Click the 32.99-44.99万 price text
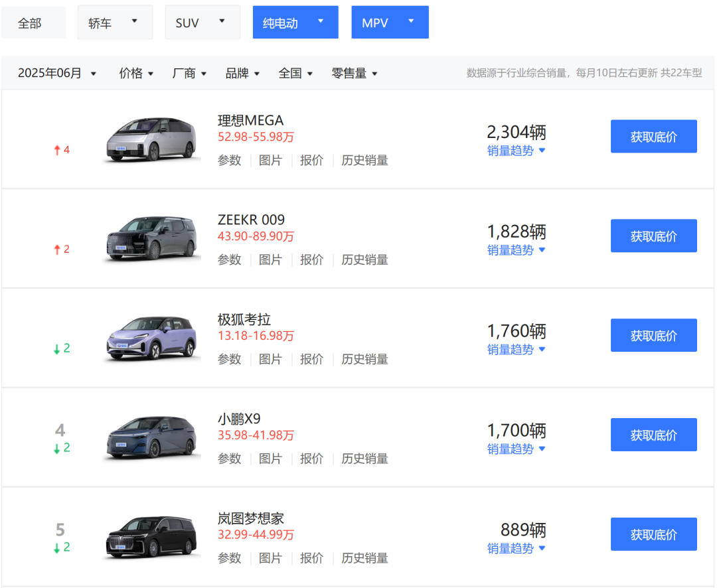 tap(256, 534)
